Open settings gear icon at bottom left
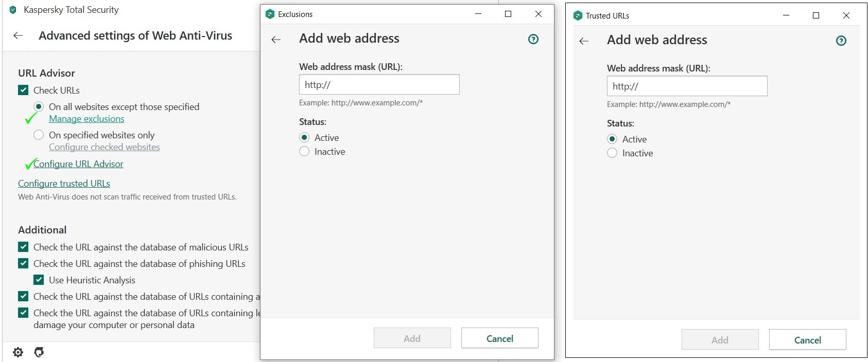Image resolution: width=868 pixels, height=362 pixels. coord(18,352)
